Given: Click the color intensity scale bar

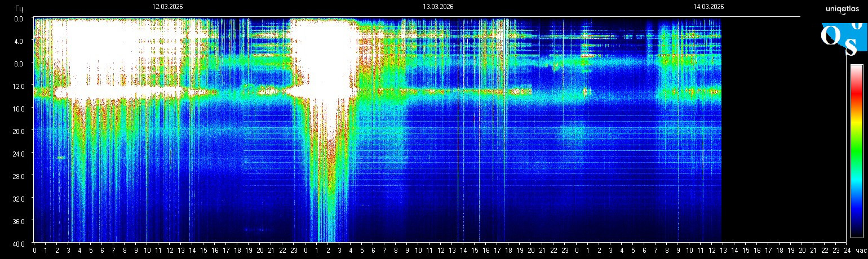Looking at the screenshot, I should [x=857, y=151].
